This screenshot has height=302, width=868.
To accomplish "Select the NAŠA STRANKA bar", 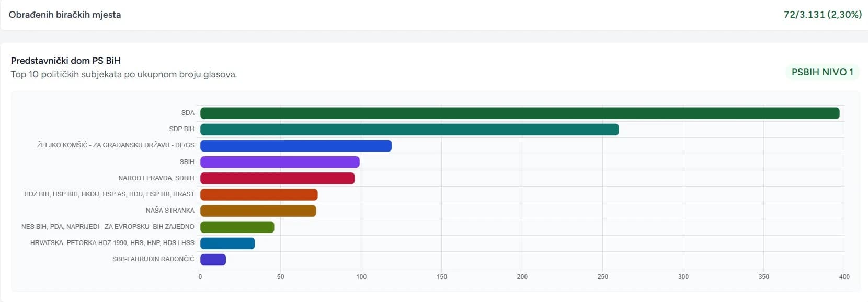I will pos(258,211).
